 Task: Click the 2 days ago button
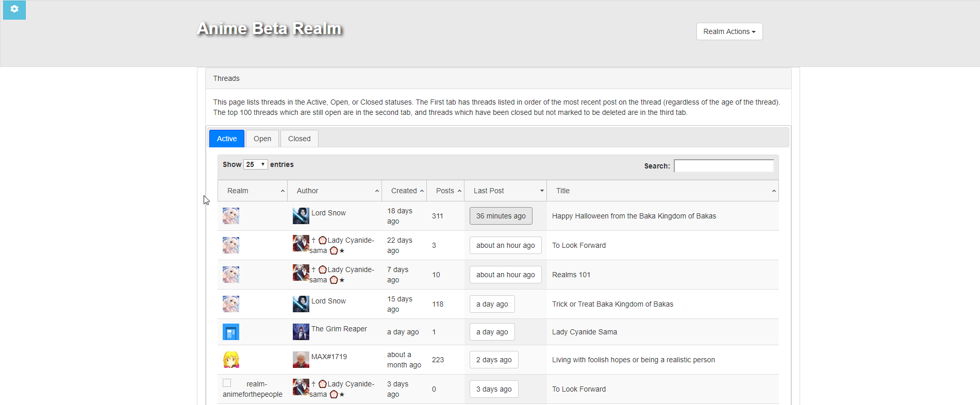[x=494, y=360]
